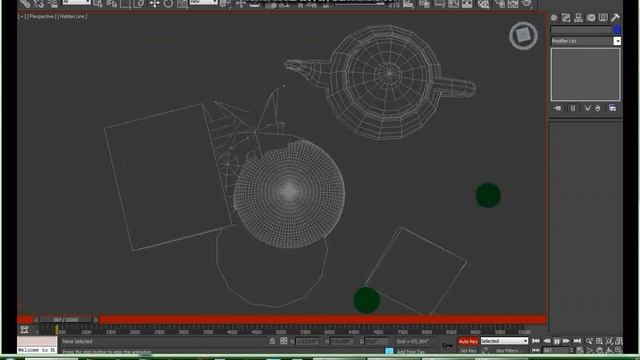The image size is (640, 360).
Task: Open the Display panel tab
Action: 603,18
